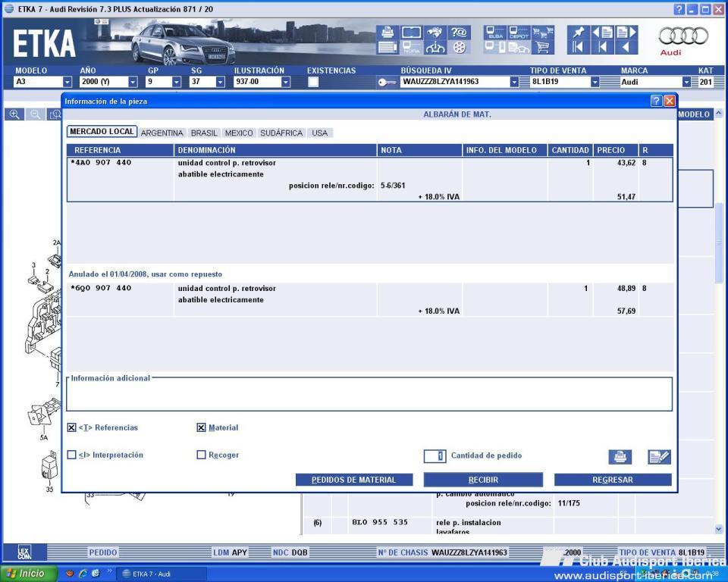Viewport: 728px width, 582px height.
Task: Open the Búsqueda IV chassis dropdown arrow
Action: (x=514, y=82)
